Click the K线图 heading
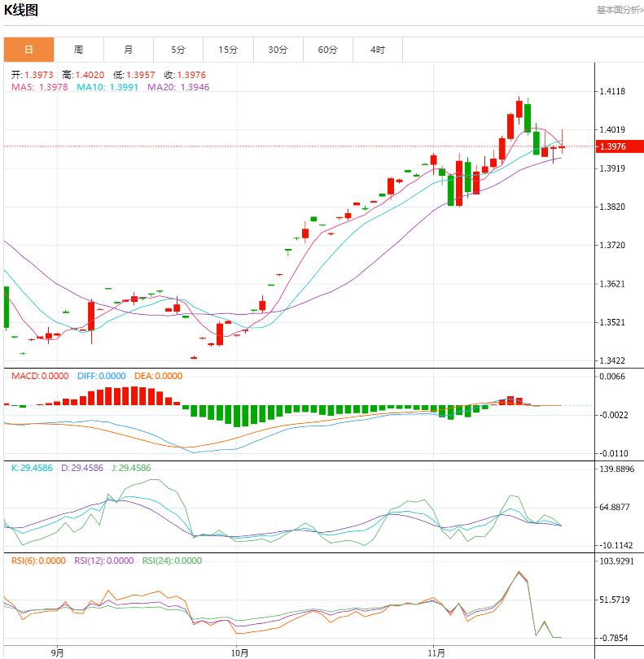The image size is (644, 659). (x=21, y=10)
